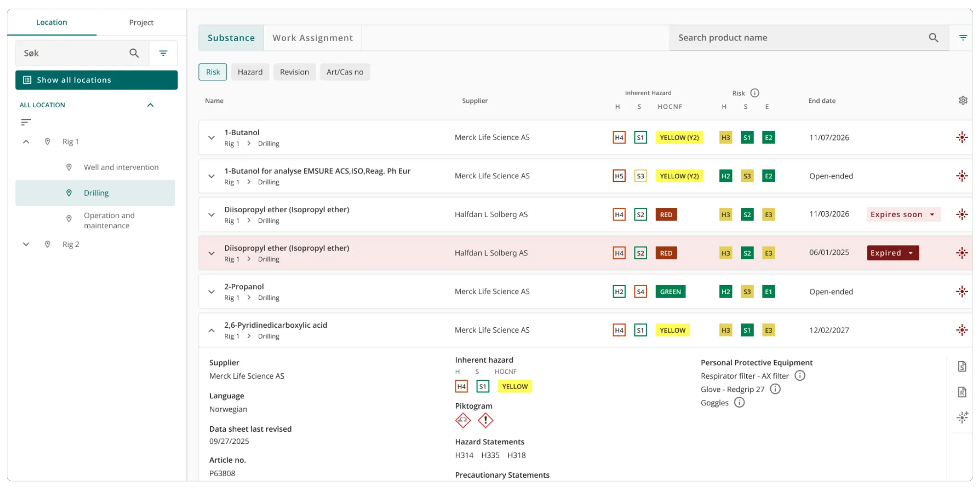Screen dimensions: 980x490
Task: Open the Expired status dropdown
Action: (x=893, y=253)
